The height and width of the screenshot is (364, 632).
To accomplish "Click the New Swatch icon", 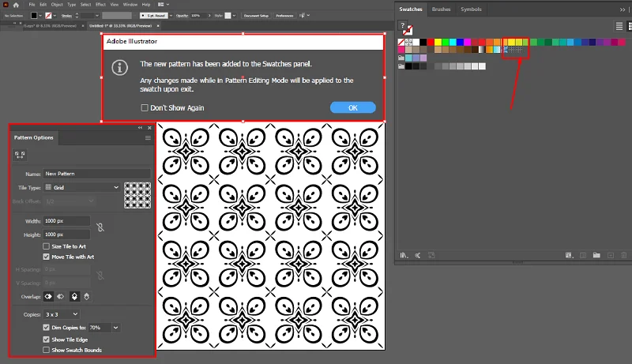I will [x=611, y=255].
